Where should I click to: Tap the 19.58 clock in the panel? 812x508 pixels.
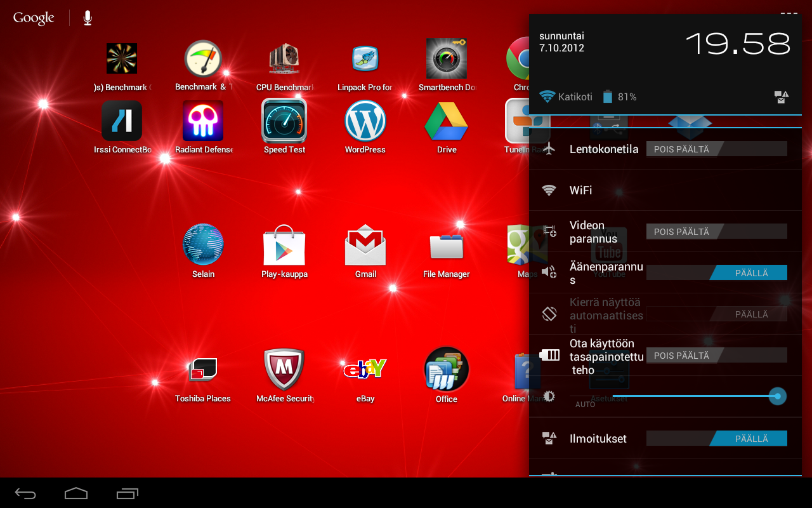tap(738, 43)
